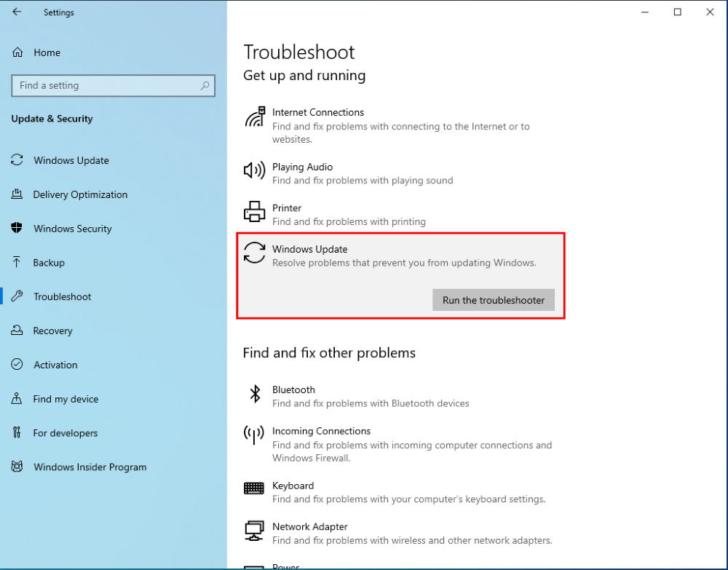The width and height of the screenshot is (728, 570).
Task: Click the Keyboard troubleshooter icon
Action: tap(254, 488)
